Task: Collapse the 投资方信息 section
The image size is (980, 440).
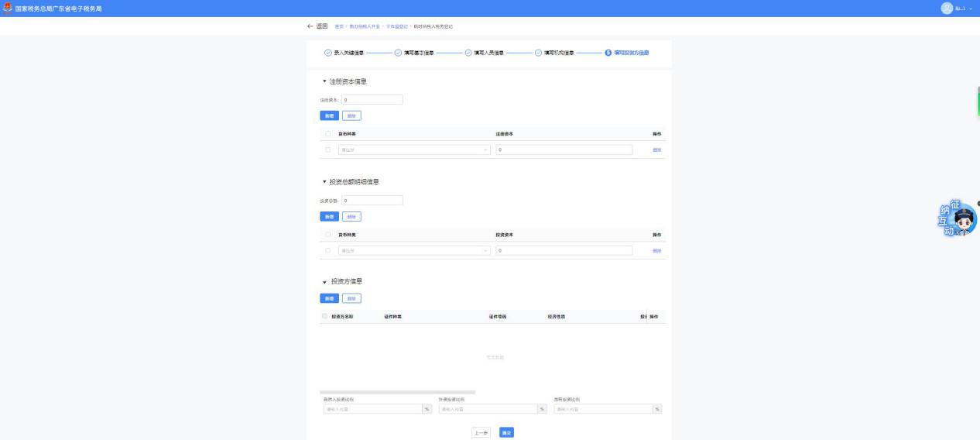Action: tap(325, 282)
